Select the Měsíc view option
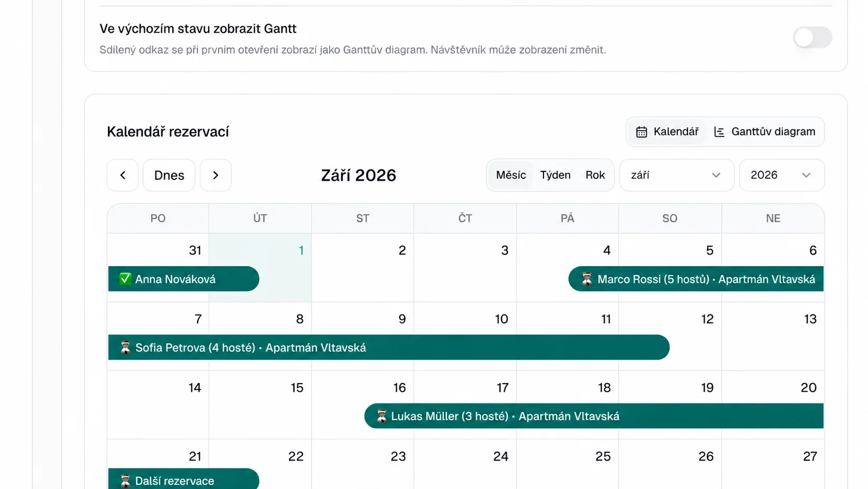The image size is (868, 489). [x=511, y=175]
